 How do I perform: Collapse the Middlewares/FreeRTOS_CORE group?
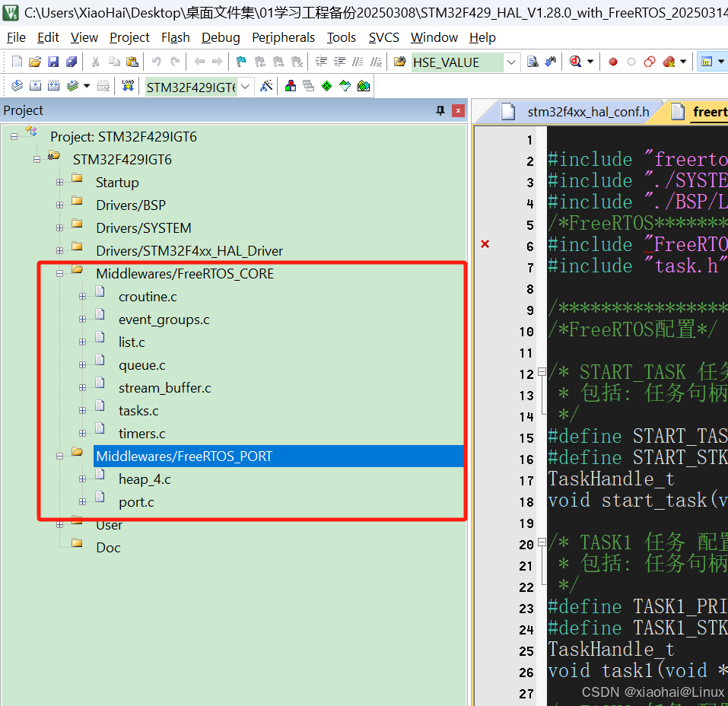click(x=59, y=274)
